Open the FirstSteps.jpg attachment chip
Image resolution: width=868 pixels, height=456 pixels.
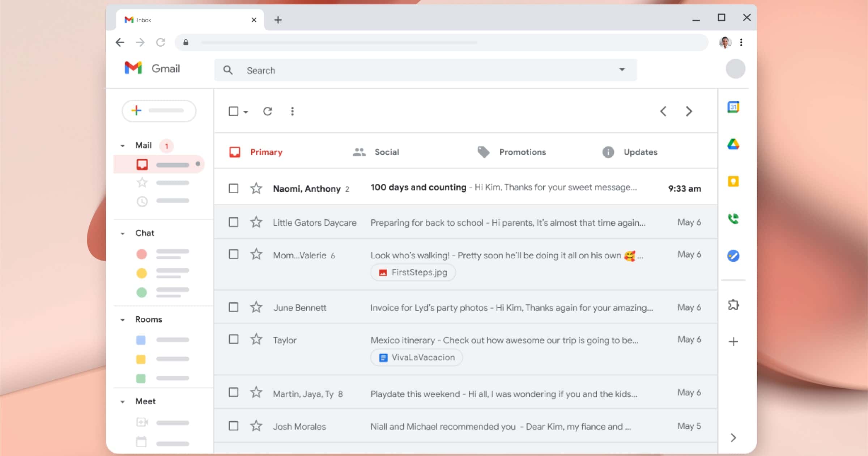[x=413, y=273]
